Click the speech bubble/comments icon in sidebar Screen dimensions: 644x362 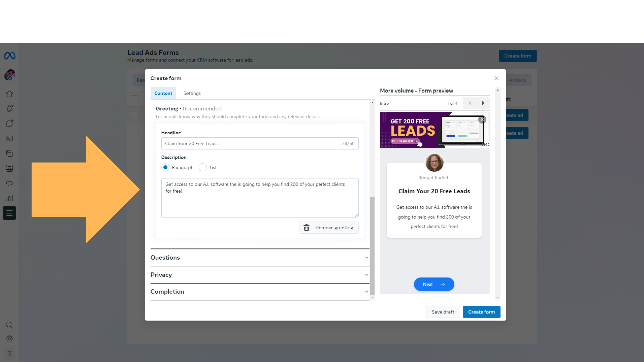pyautogui.click(x=9, y=123)
